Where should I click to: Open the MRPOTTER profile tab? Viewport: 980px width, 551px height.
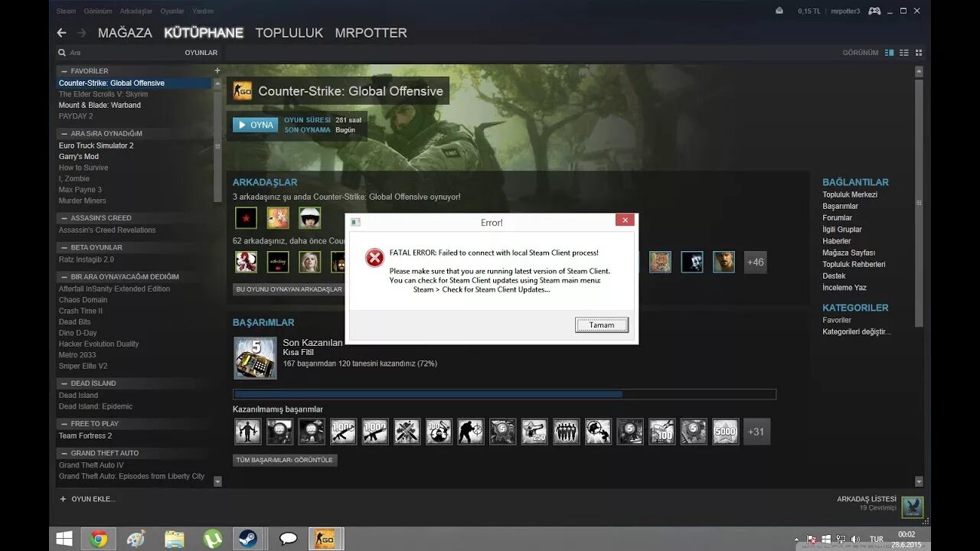(371, 33)
